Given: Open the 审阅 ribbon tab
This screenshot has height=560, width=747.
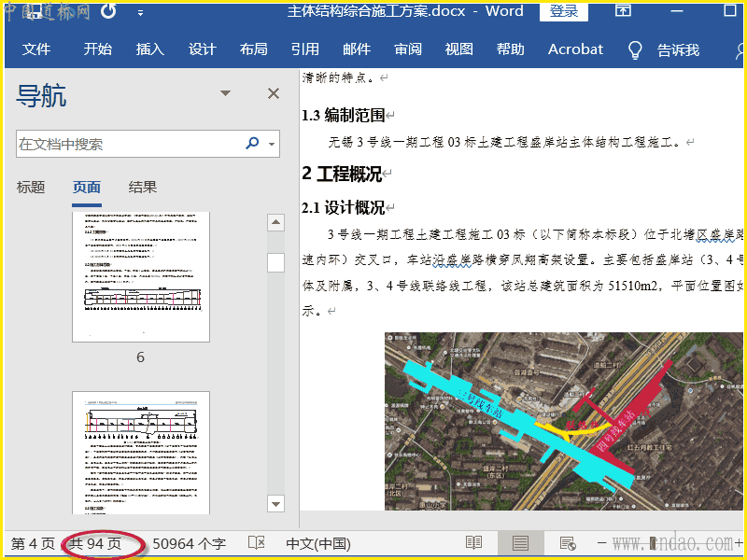Looking at the screenshot, I should [x=407, y=49].
